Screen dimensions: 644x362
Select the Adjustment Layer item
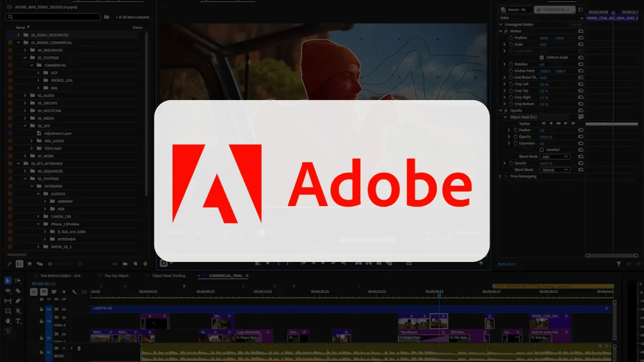click(x=57, y=133)
